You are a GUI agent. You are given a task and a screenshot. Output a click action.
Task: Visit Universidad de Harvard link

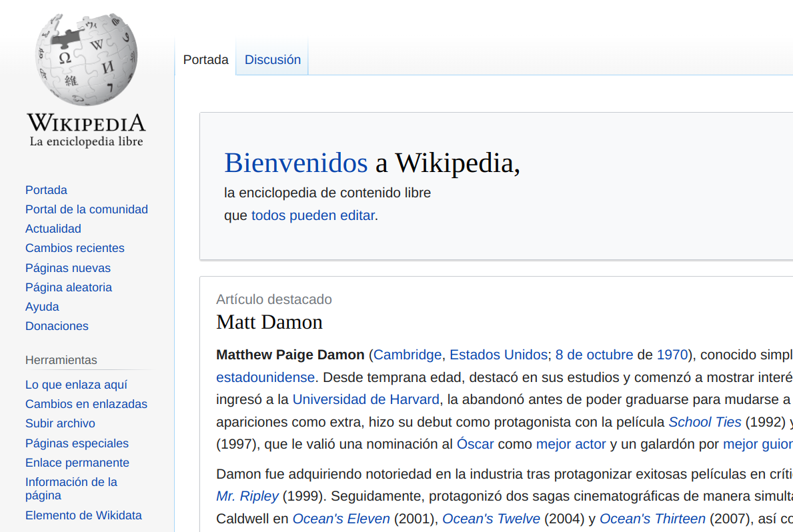coord(365,399)
